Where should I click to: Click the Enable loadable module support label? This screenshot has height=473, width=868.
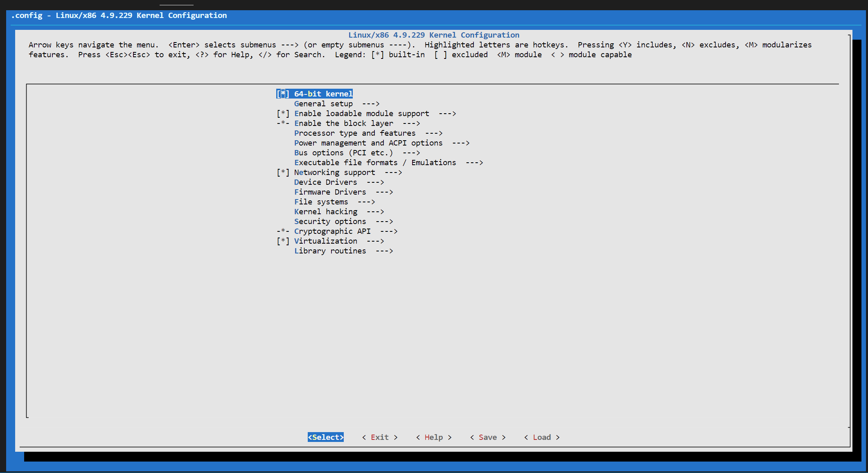click(362, 114)
